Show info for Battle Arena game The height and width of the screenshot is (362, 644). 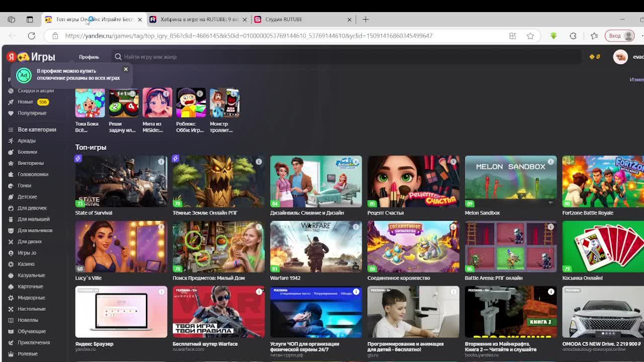click(551, 227)
